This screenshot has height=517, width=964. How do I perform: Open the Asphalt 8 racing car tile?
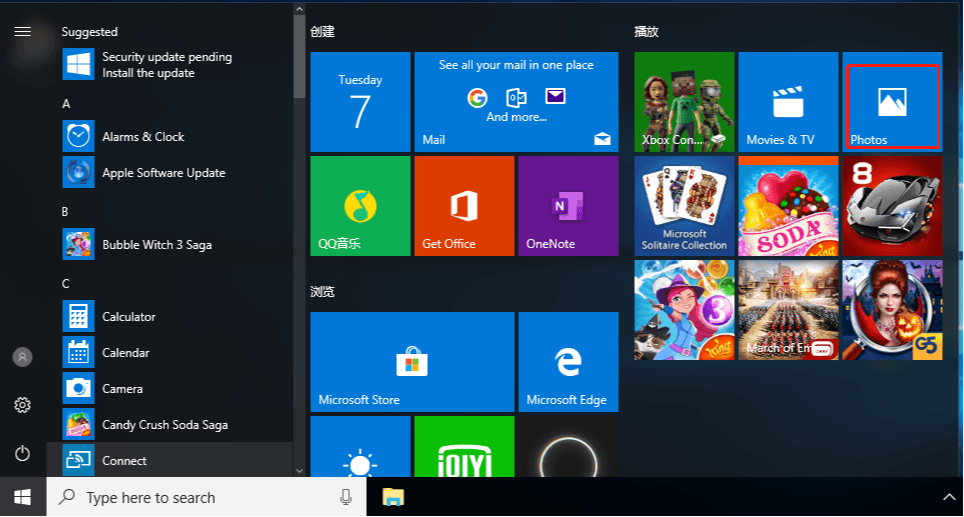tap(892, 206)
